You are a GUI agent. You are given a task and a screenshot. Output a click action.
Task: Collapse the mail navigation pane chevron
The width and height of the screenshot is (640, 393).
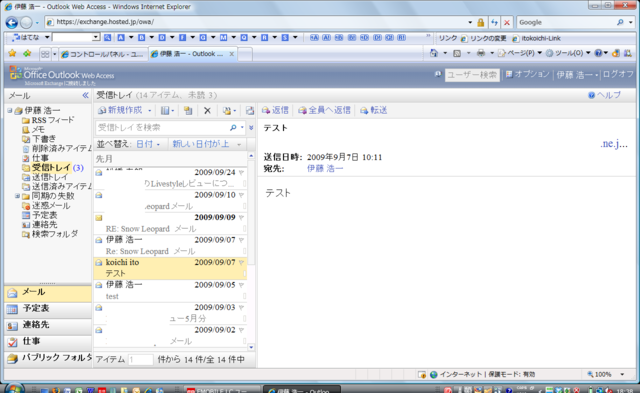tap(85, 95)
